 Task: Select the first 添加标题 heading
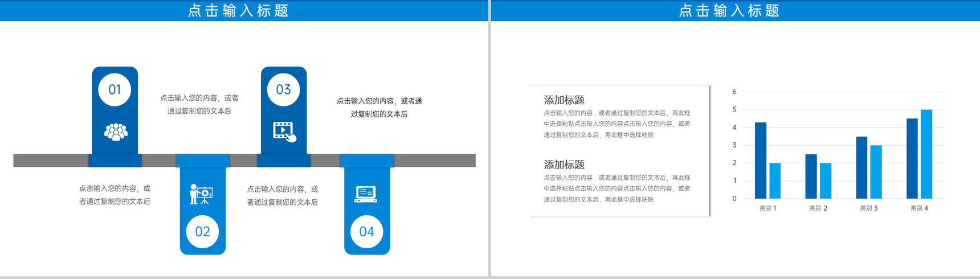click(x=564, y=100)
